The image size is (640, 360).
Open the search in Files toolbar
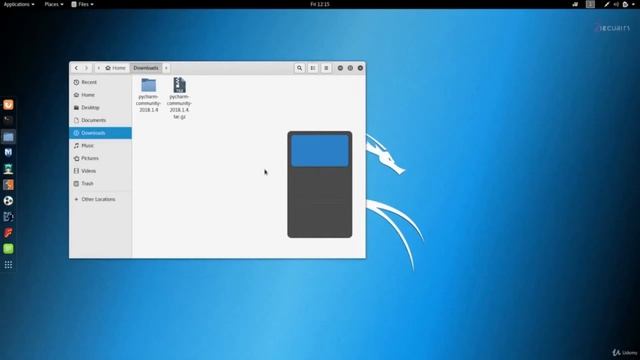[x=300, y=68]
